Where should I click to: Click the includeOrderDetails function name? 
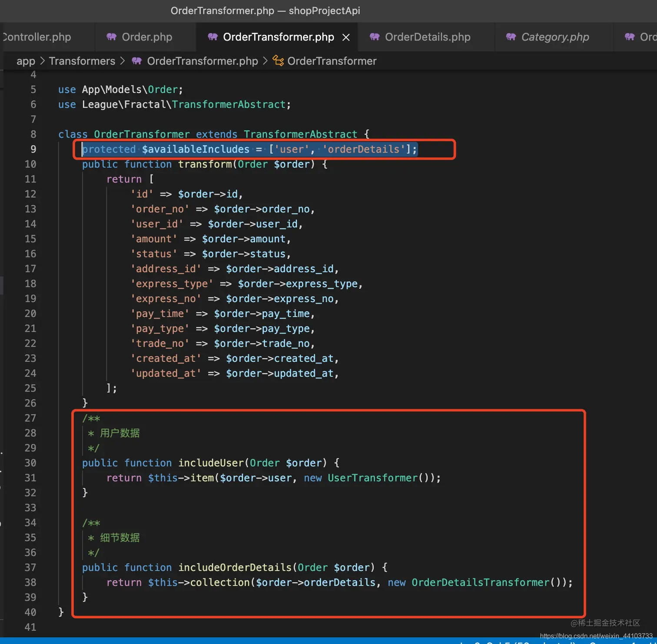click(x=235, y=567)
